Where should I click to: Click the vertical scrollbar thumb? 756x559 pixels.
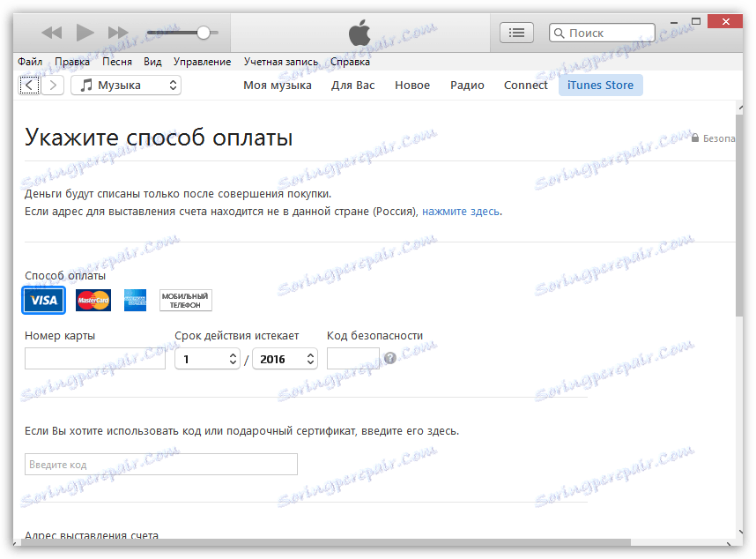(x=739, y=216)
